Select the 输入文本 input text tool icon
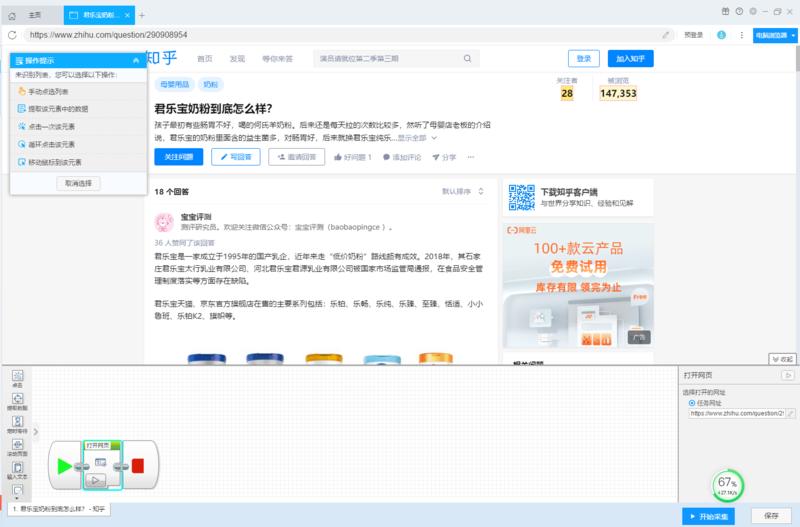 [x=17, y=470]
